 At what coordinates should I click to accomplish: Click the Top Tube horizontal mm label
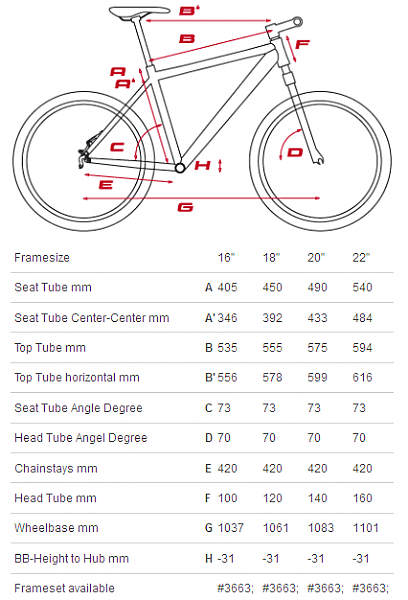(77, 378)
